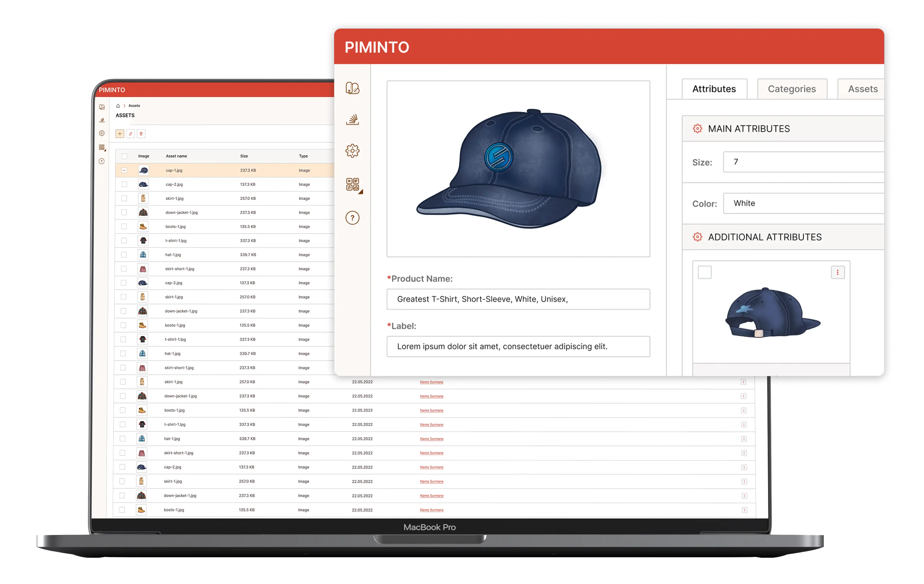
Task: Click the large question-mark help icon
Action: (352, 218)
